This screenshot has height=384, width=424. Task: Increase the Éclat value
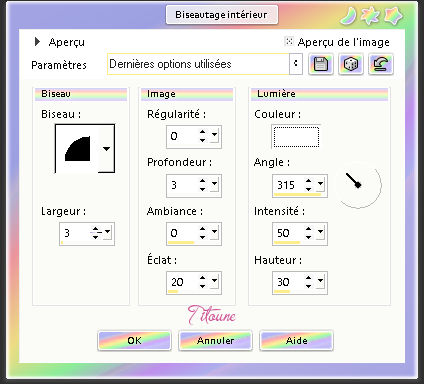click(x=203, y=278)
